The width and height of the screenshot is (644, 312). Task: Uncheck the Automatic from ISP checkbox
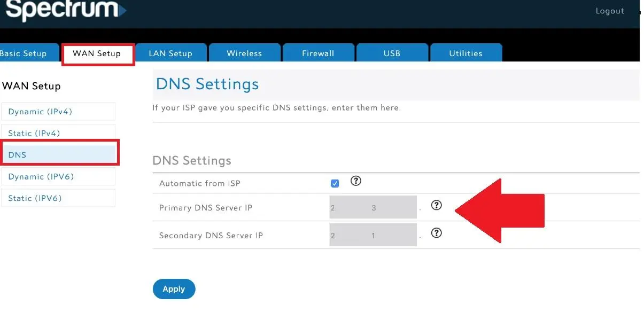pos(335,183)
